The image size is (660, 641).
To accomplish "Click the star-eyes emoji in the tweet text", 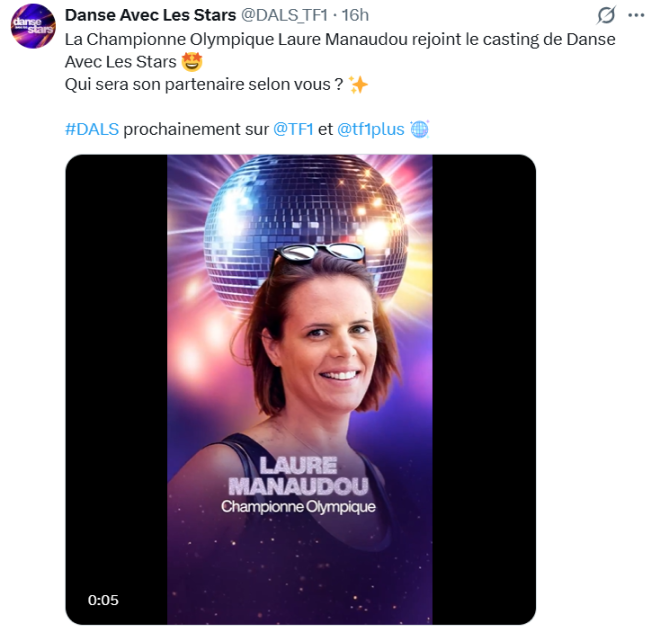I will (x=193, y=62).
